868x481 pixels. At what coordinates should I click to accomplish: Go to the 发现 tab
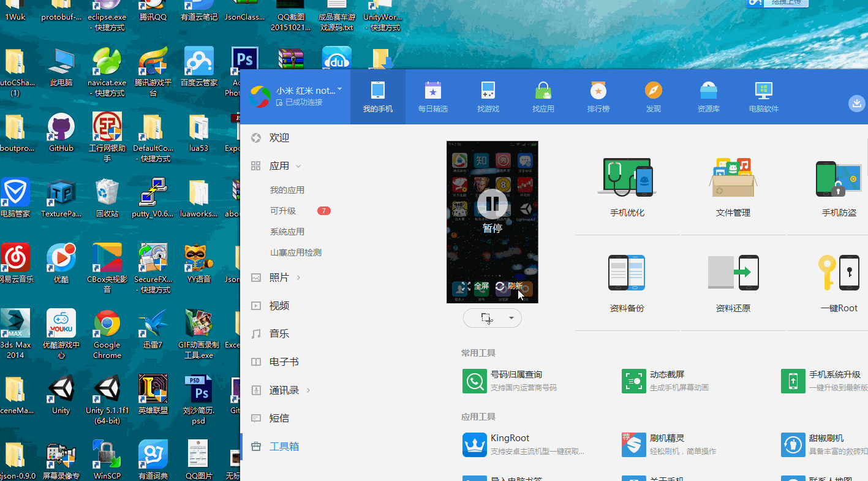pyautogui.click(x=654, y=97)
